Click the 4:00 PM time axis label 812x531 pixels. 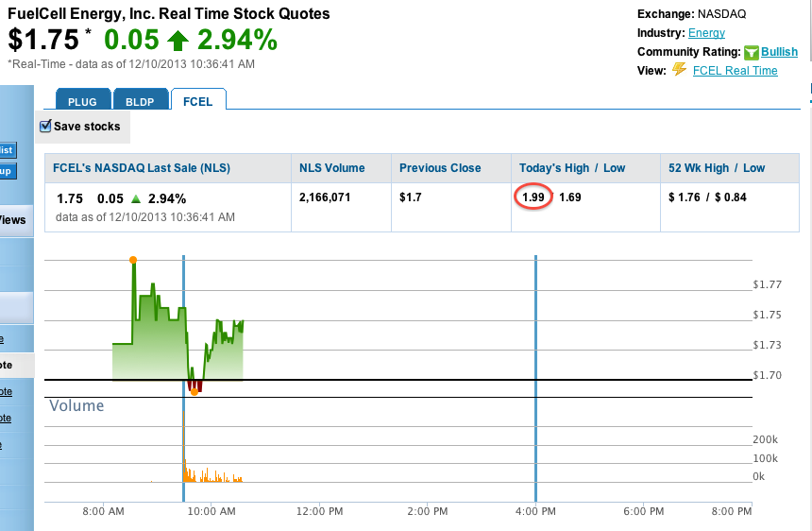(x=535, y=511)
